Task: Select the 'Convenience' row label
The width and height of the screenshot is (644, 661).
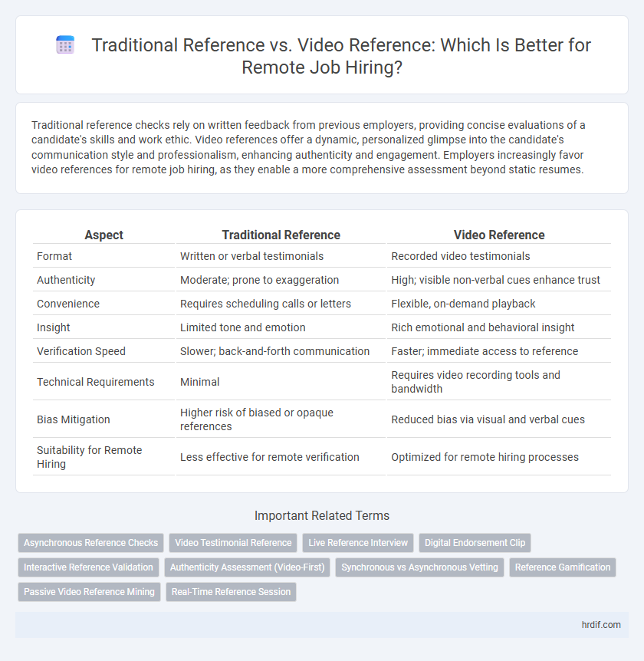Action: [68, 304]
